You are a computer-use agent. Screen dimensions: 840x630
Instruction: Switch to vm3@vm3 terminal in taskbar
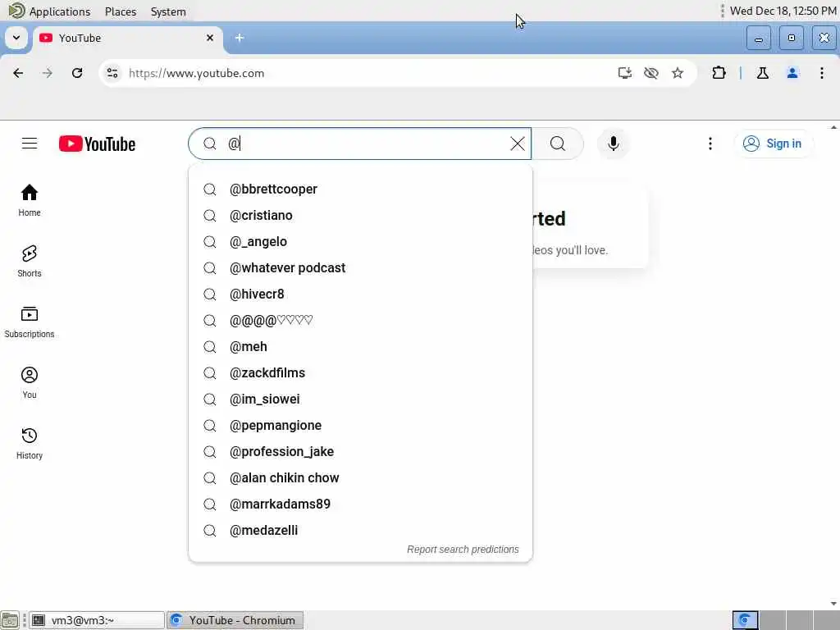point(97,620)
